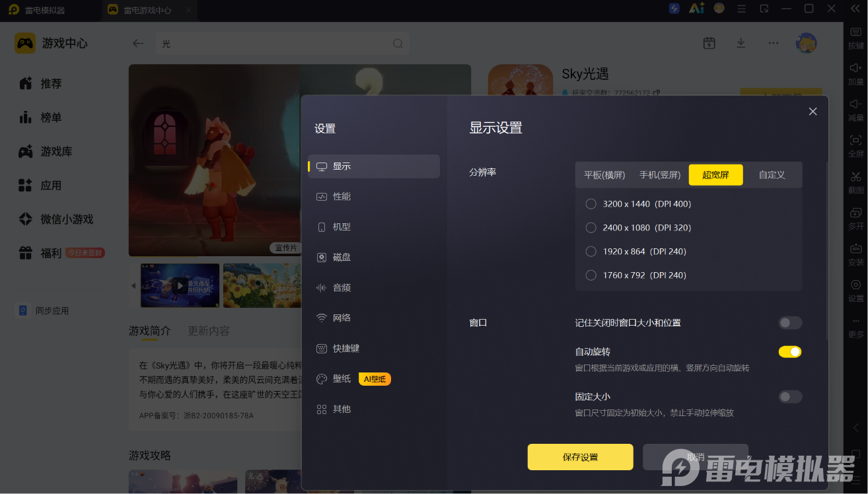Viewport: 868px width, 494px height.
Task: Select the 1760 x 792 resolution option
Action: point(591,275)
